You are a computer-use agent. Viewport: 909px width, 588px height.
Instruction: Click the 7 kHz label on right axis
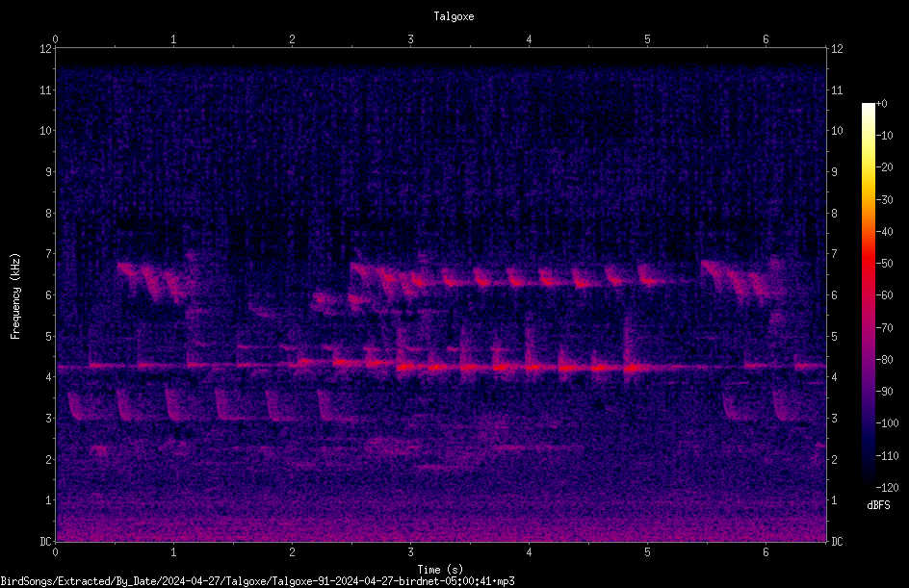(x=834, y=254)
